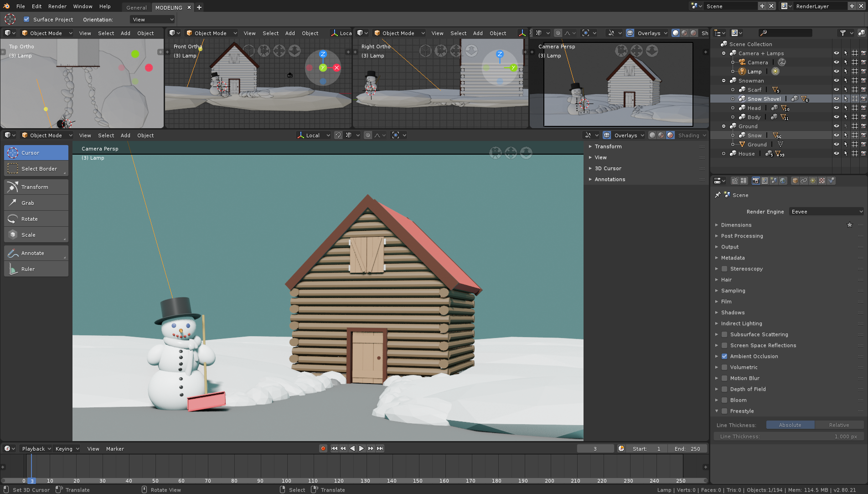Hide the Snow Shovel object in outliner

(x=837, y=99)
